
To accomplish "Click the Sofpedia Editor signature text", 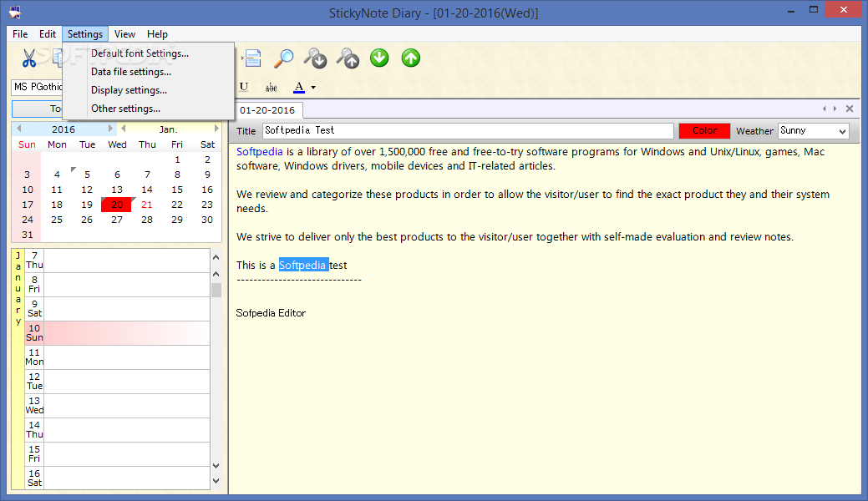I will pos(271,313).
